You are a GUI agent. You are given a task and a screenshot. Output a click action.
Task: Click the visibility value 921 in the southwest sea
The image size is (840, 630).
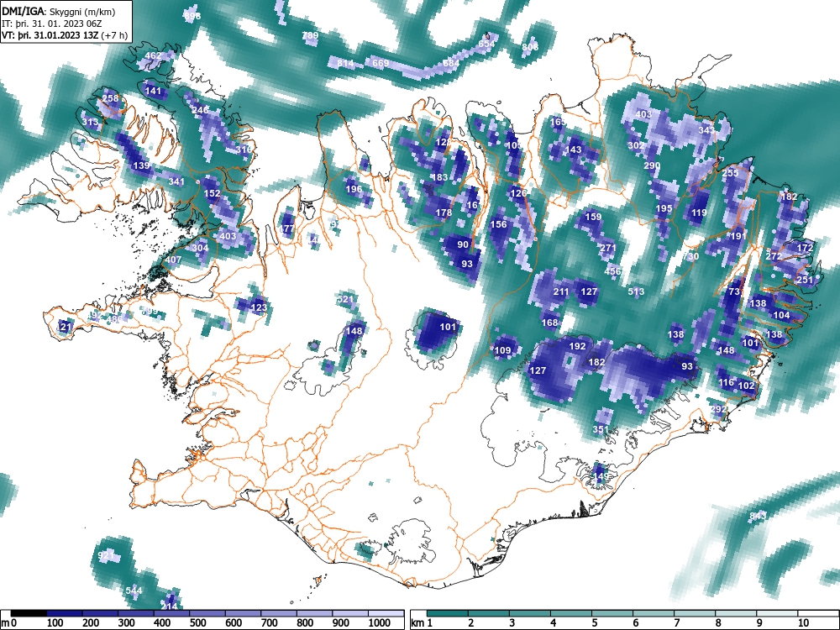(x=106, y=555)
